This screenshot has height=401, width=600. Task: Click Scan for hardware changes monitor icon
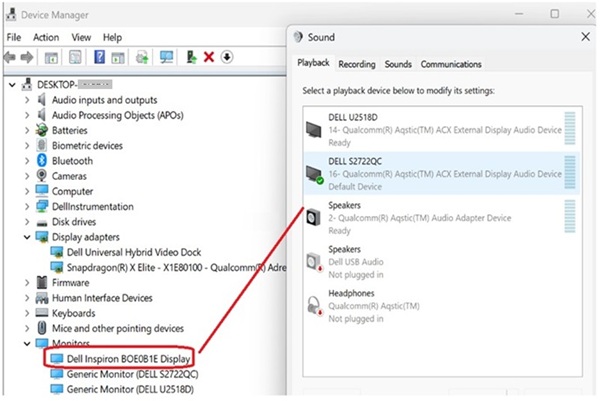(166, 57)
